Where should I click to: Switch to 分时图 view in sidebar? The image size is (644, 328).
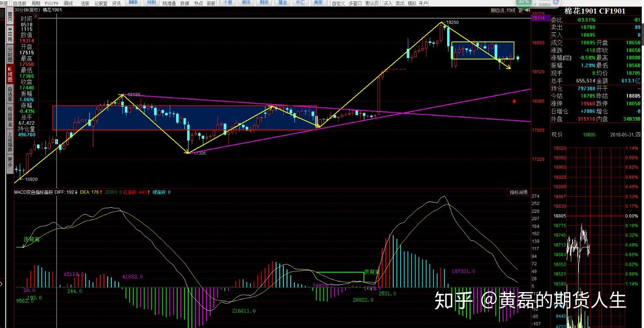coord(10,54)
